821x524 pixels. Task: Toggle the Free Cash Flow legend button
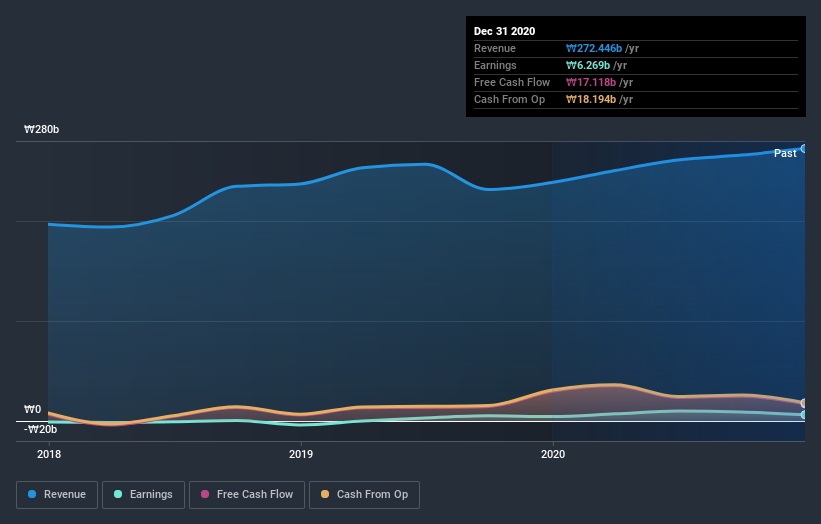click(x=247, y=495)
